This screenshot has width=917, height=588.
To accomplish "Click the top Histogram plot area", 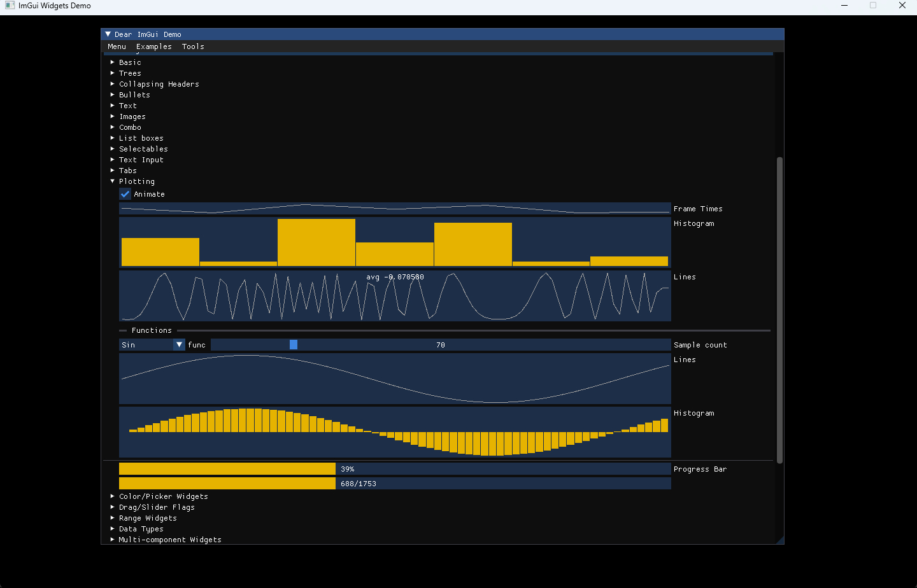I will tap(395, 242).
